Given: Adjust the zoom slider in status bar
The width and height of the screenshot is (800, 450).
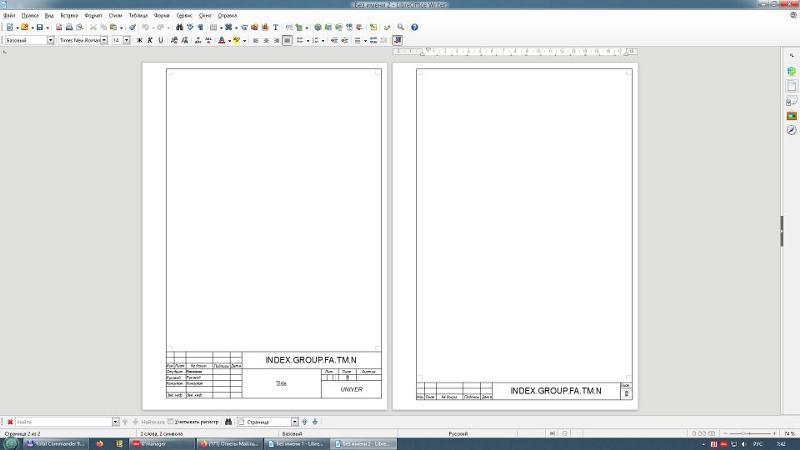Looking at the screenshot, I should point(749,434).
